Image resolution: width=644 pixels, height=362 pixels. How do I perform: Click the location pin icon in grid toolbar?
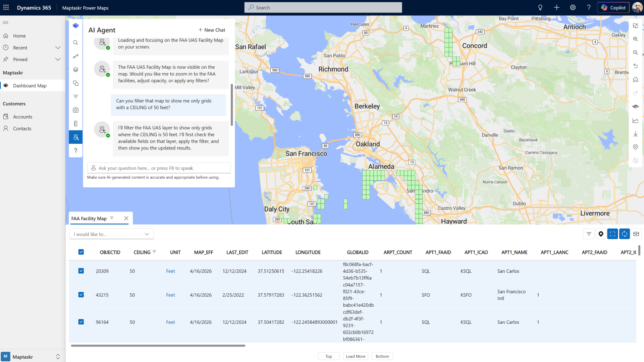(601, 234)
